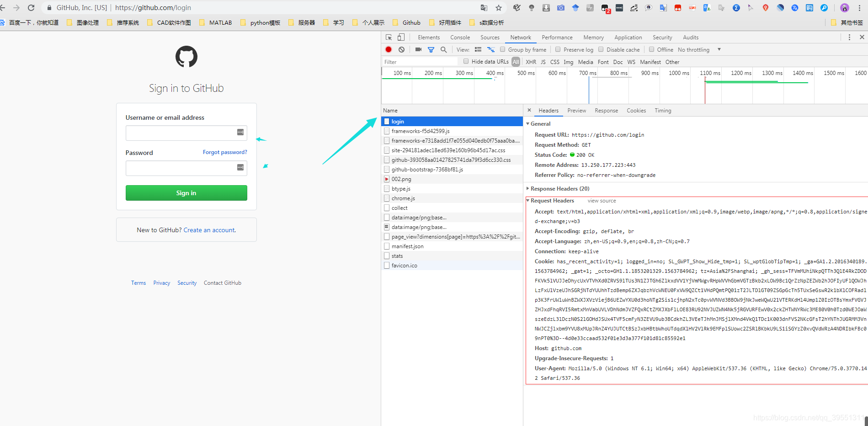The image size is (868, 426).
Task: Enable Preserve log checkbox
Action: point(558,49)
